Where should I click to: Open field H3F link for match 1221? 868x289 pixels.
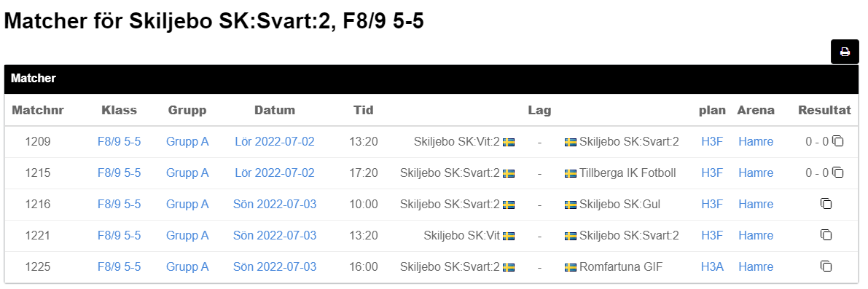[x=712, y=235]
